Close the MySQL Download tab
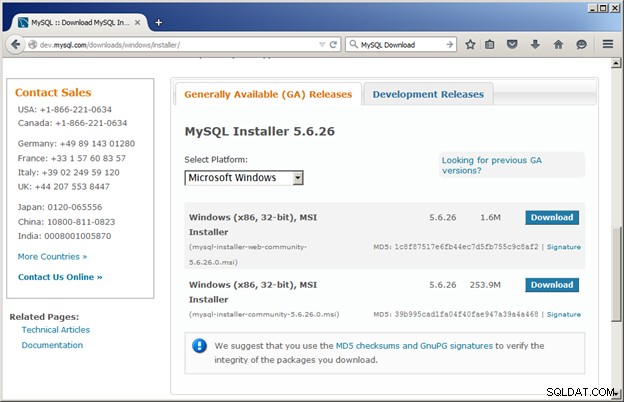Viewport: 624px width, 402px height. point(137,23)
